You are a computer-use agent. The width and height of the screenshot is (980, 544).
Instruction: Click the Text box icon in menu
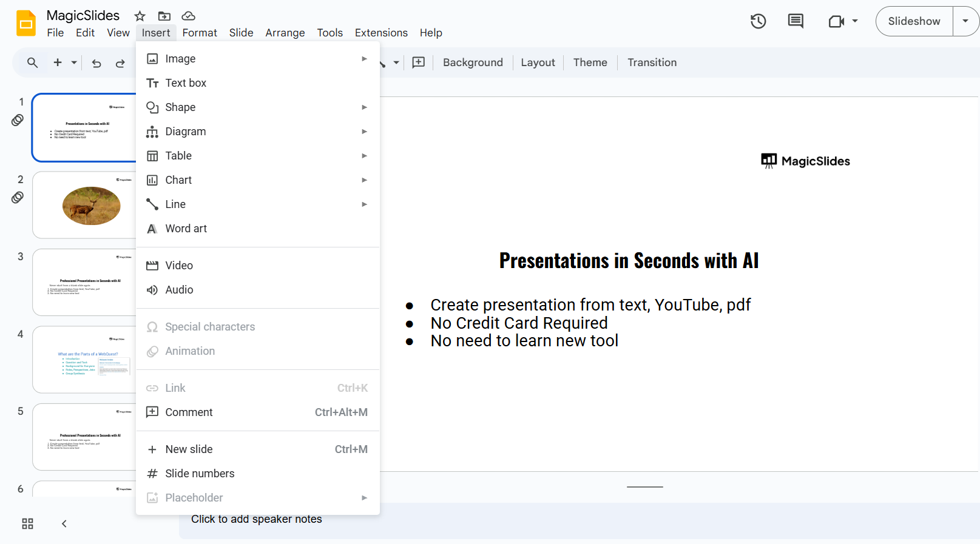tap(152, 83)
